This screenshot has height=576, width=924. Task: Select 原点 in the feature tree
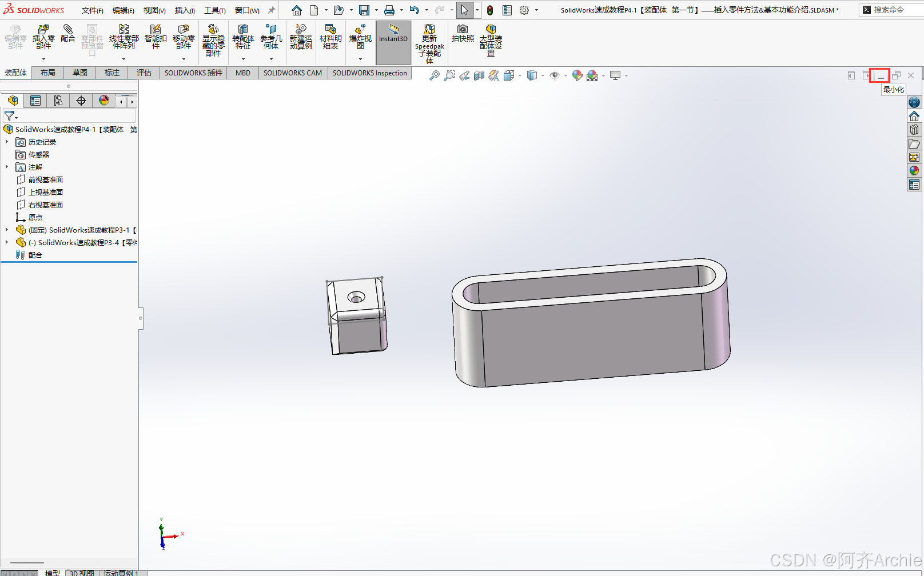pos(35,217)
